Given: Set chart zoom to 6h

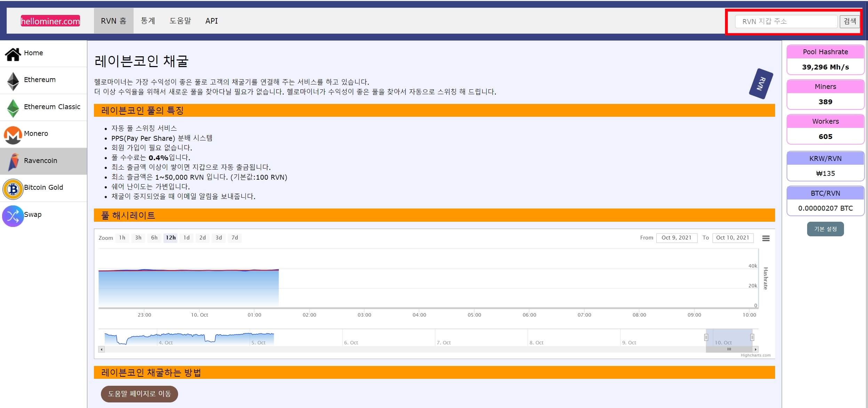Looking at the screenshot, I should (154, 238).
